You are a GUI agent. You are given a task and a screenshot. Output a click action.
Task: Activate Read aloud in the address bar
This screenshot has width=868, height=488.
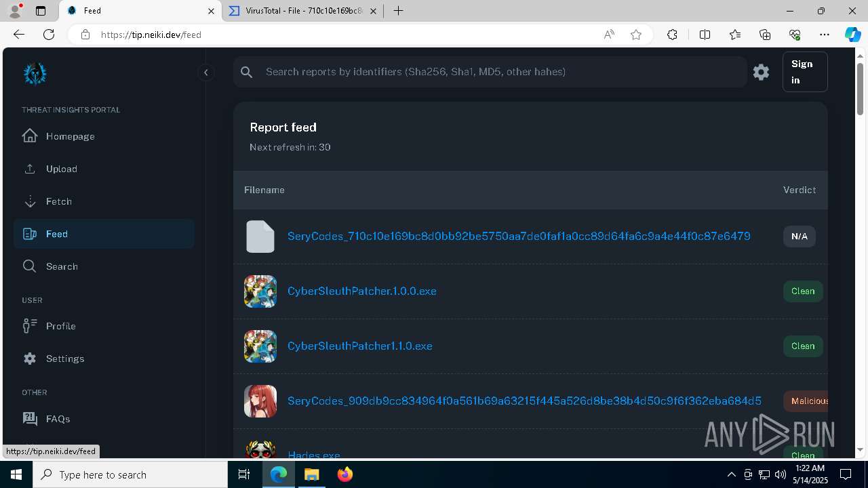(609, 35)
